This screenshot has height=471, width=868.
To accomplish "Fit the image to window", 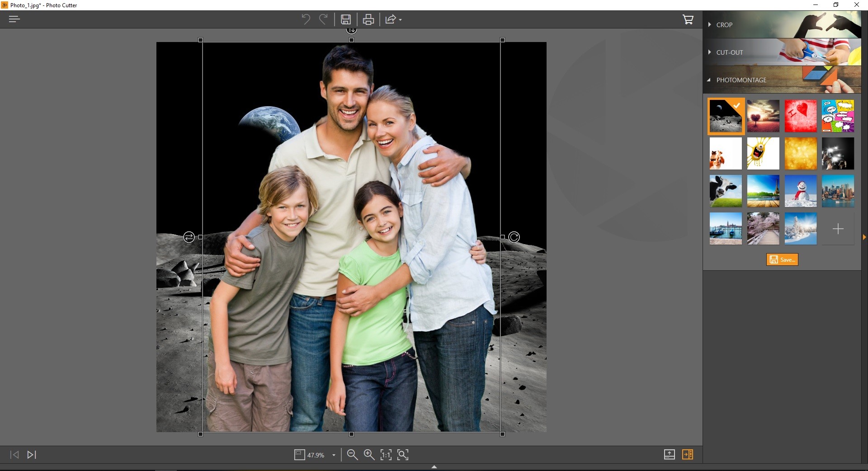I will 403,455.
